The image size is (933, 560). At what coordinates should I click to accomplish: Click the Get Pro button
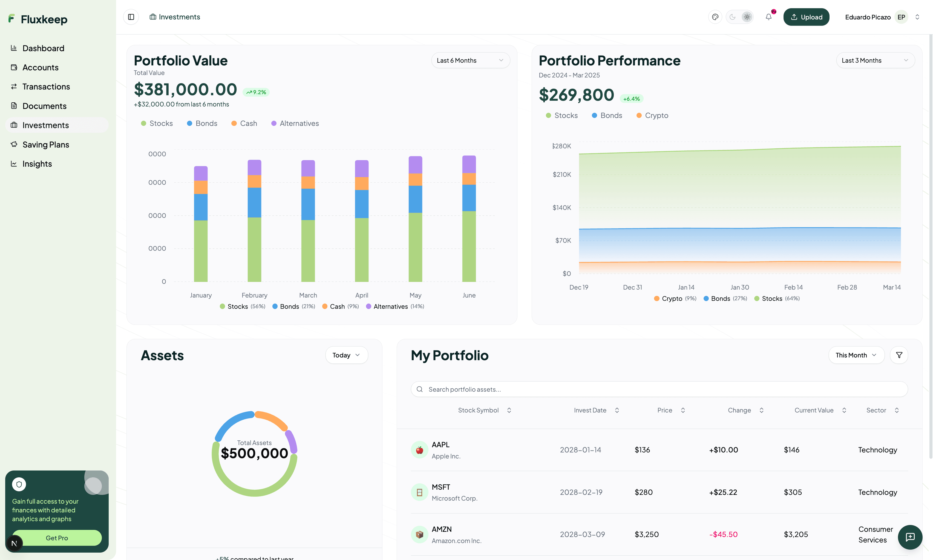tap(57, 538)
